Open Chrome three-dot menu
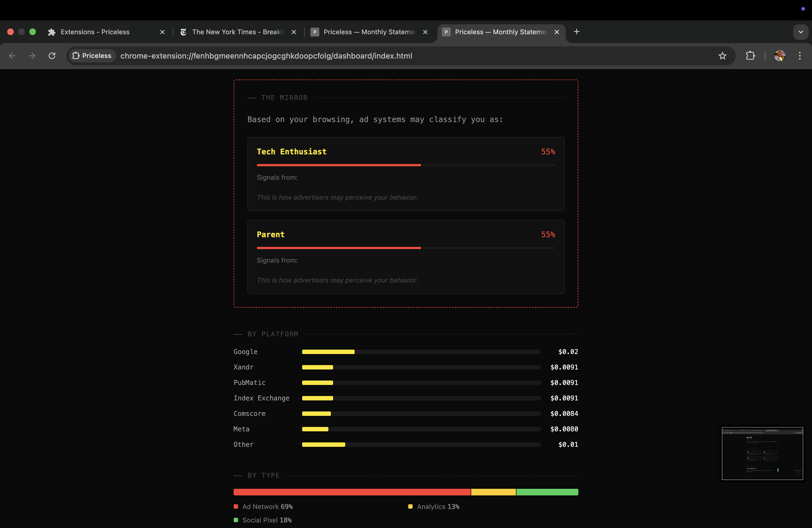Viewport: 812px width, 528px height. [x=800, y=56]
